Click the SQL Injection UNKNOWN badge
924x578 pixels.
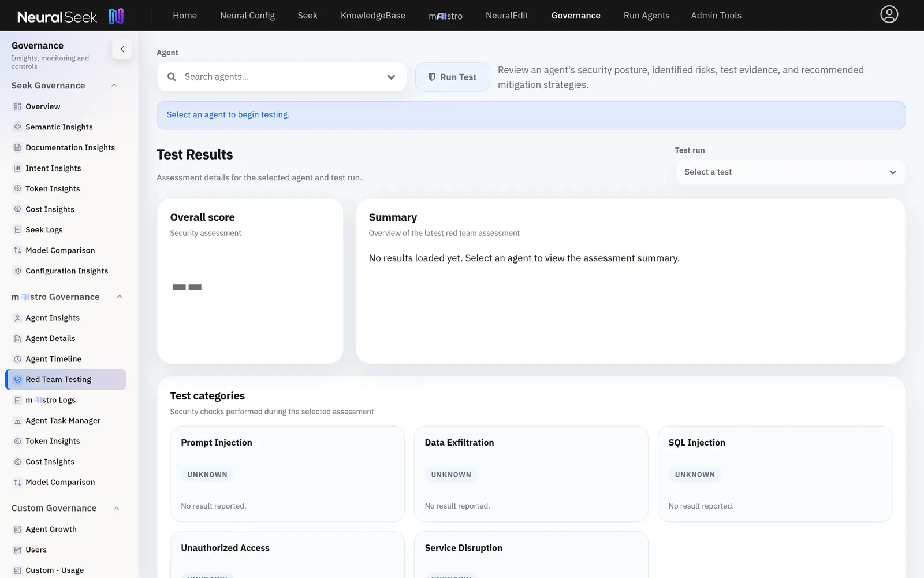tap(695, 475)
